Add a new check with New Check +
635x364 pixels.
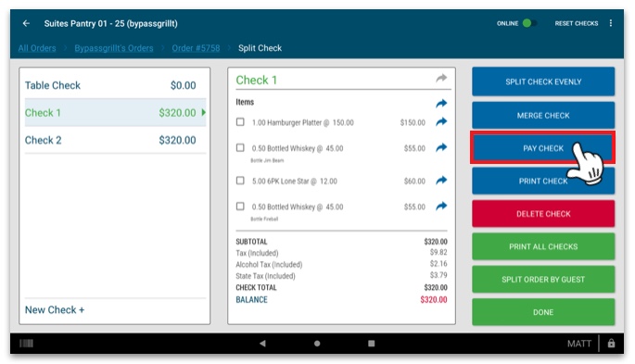point(55,309)
